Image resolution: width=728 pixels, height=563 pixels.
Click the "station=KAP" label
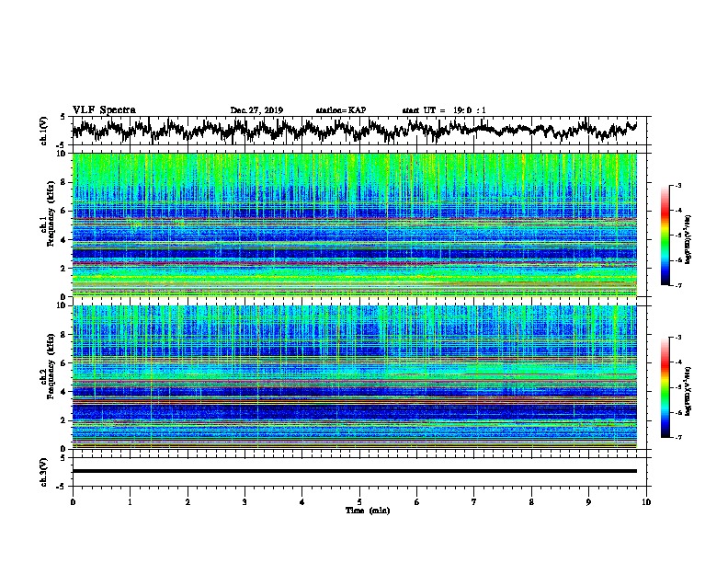click(341, 110)
